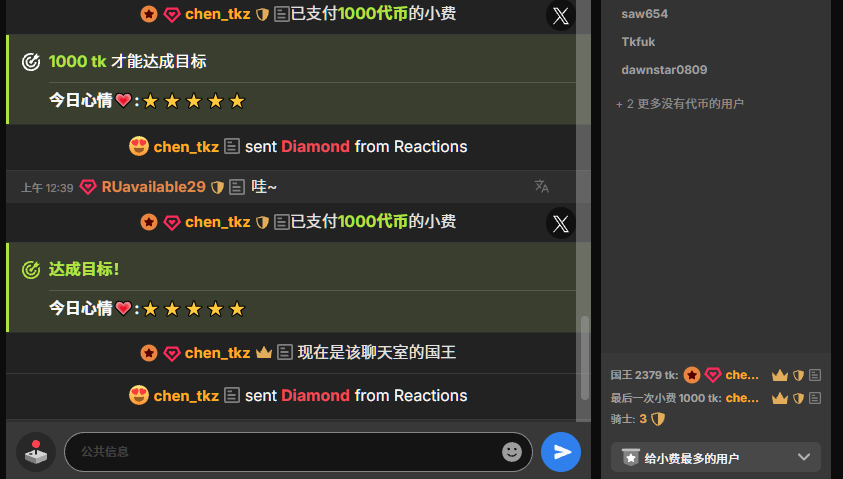Open user saw654 in the viewer list
The width and height of the screenshot is (843, 479).
(x=644, y=14)
